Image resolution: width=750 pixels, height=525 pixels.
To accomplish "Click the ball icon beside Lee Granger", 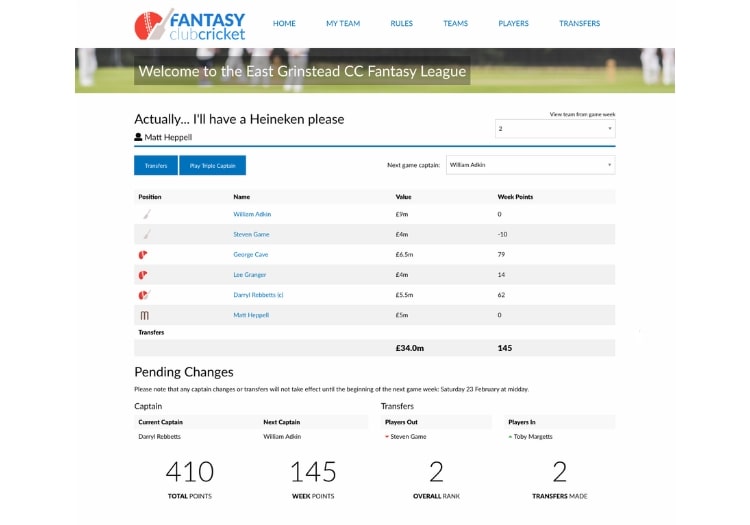I will [x=143, y=275].
